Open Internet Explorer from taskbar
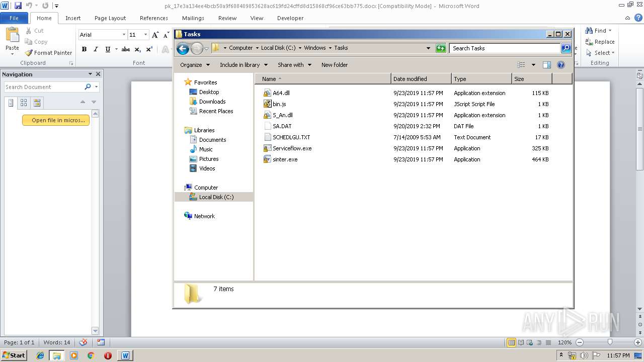Image resolution: width=644 pixels, height=362 pixels. 40,355
